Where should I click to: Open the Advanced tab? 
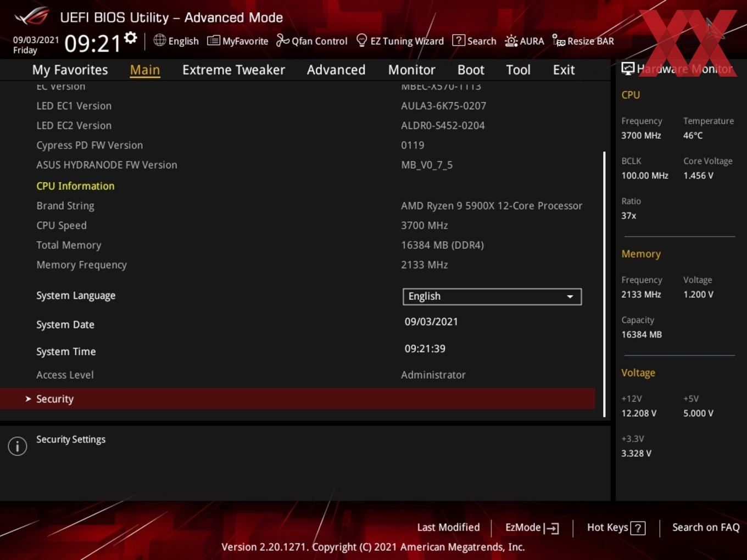(x=336, y=70)
